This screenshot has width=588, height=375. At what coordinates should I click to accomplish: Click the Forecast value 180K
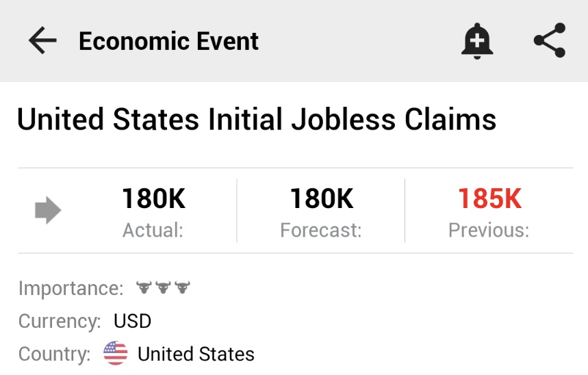click(321, 199)
